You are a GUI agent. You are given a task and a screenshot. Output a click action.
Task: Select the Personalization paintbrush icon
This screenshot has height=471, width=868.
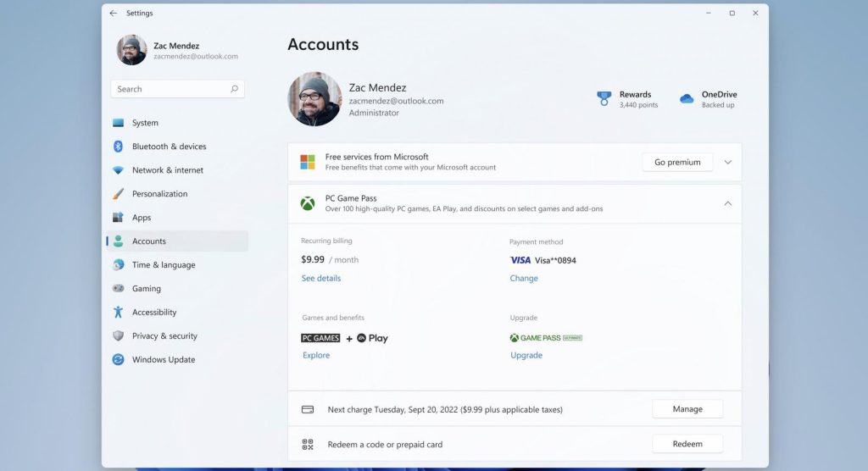coord(118,194)
